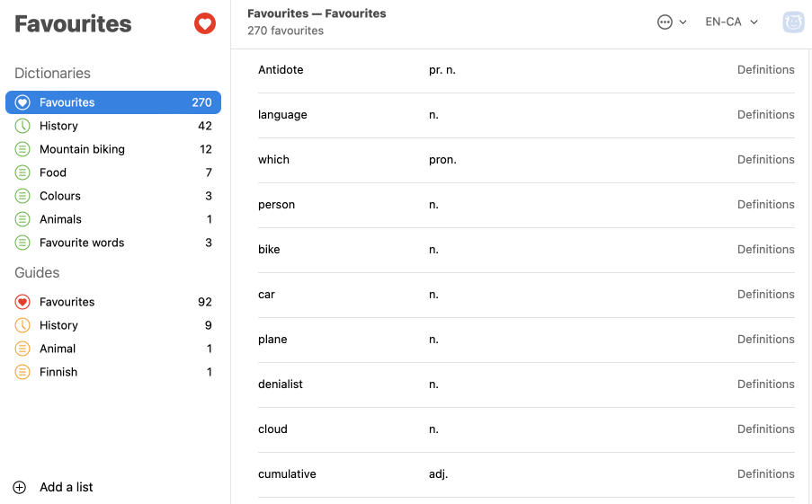Select the Colours list
This screenshot has width=812, height=504.
(113, 196)
